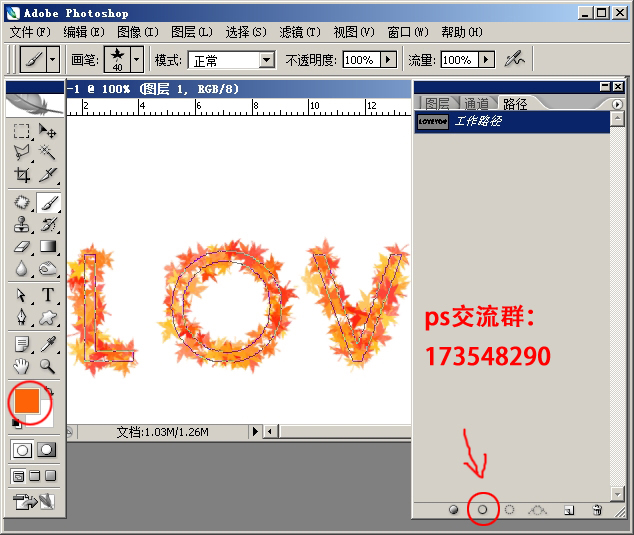Screen dimensions: 634x535
Task: Select 工作路径 path row
Action: [512, 121]
